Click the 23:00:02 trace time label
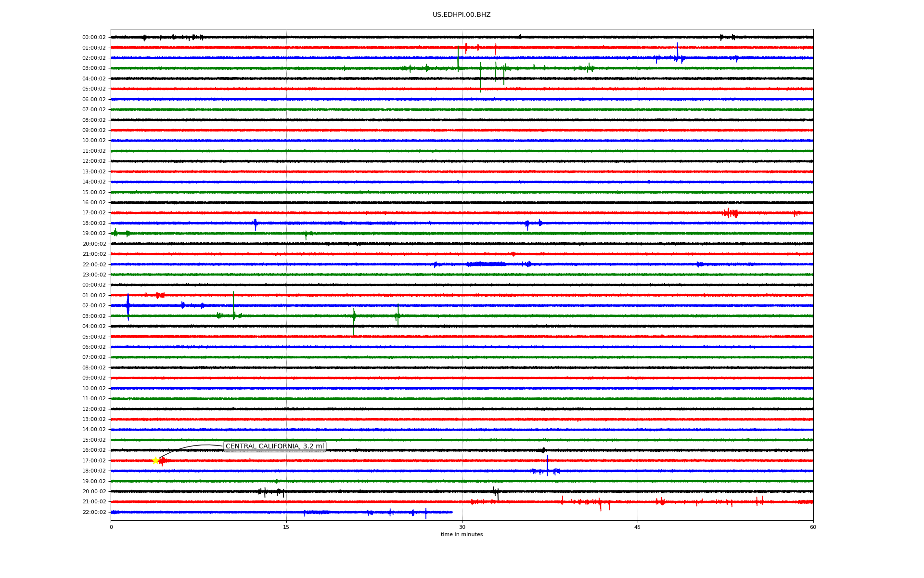 click(x=94, y=275)
